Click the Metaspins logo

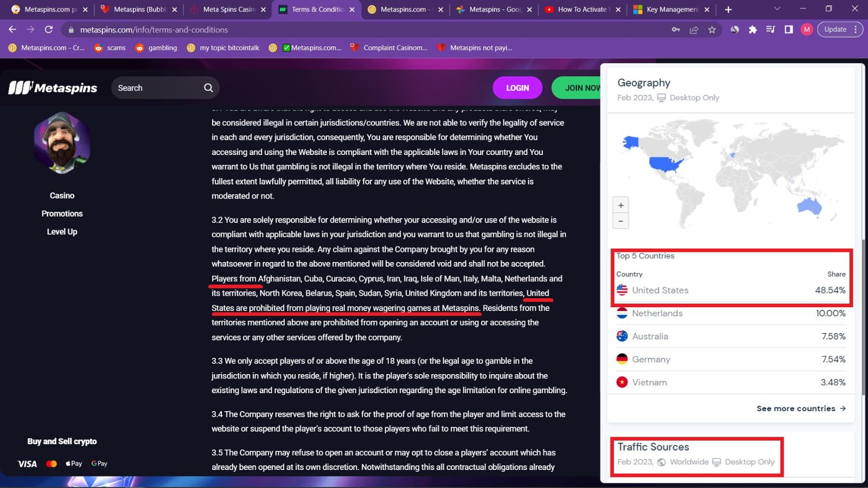coord(53,88)
